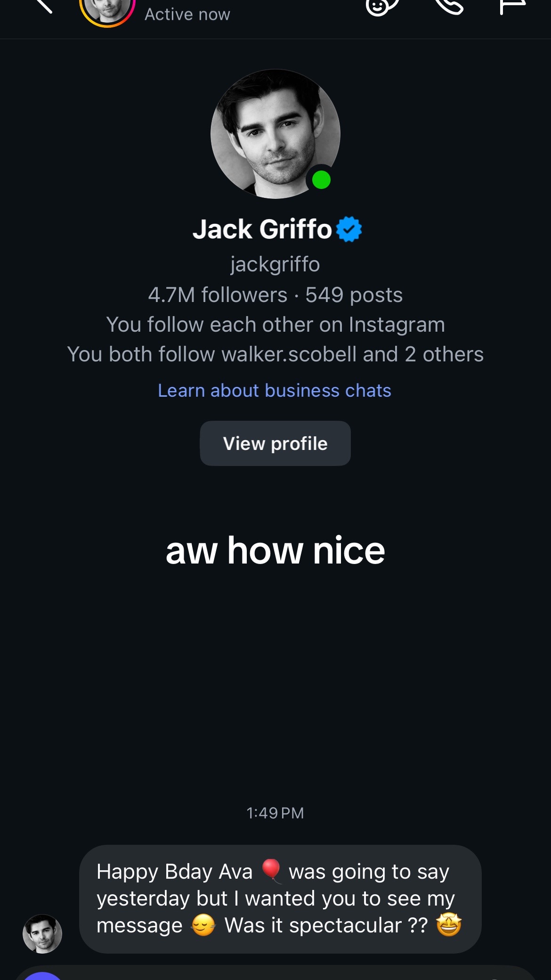
Task: Tap the jackgriffo username text
Action: [x=275, y=264]
